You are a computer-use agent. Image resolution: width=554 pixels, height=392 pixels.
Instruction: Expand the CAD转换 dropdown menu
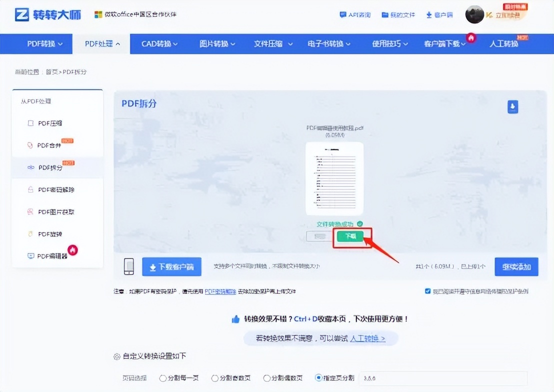(x=159, y=44)
